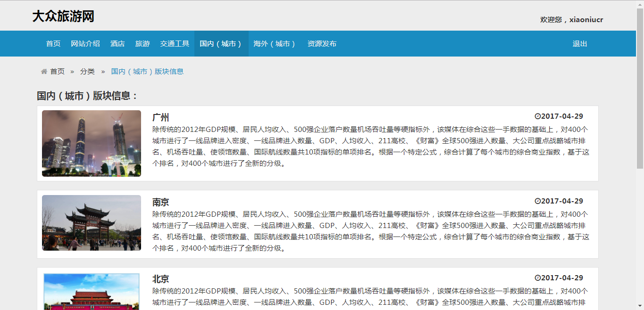Open the 南京 city title
This screenshot has width=644, height=310.
pyautogui.click(x=161, y=202)
